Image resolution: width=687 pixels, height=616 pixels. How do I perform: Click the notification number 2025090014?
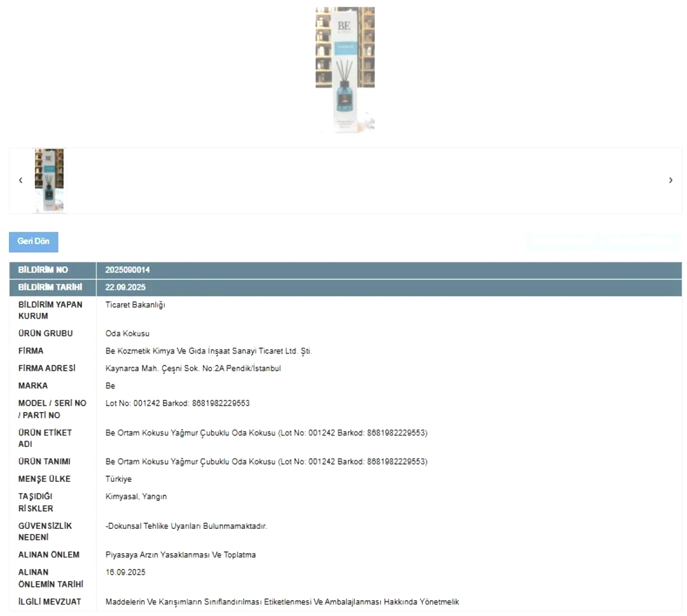pos(127,270)
